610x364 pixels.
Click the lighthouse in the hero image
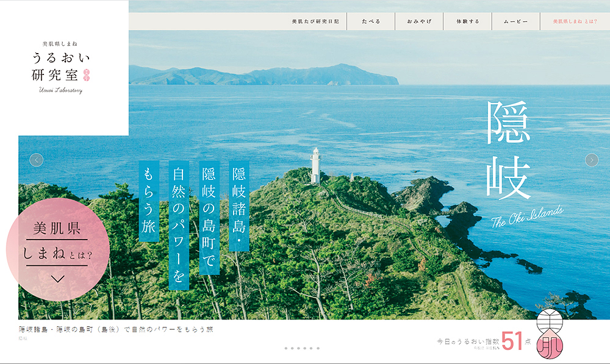point(315,165)
